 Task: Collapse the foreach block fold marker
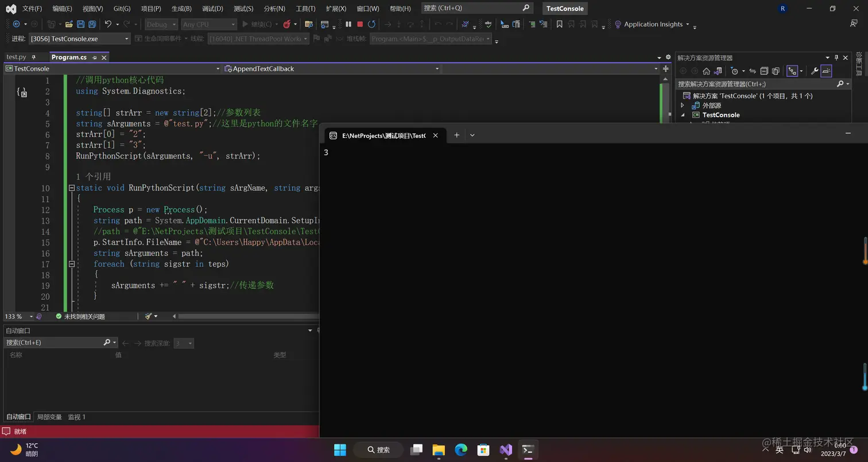pos(72,264)
